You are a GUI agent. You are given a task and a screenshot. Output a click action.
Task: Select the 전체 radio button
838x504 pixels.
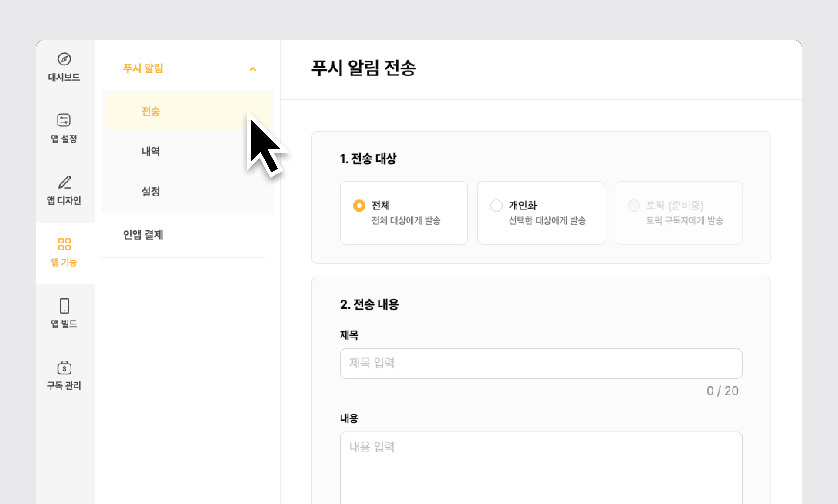click(359, 205)
